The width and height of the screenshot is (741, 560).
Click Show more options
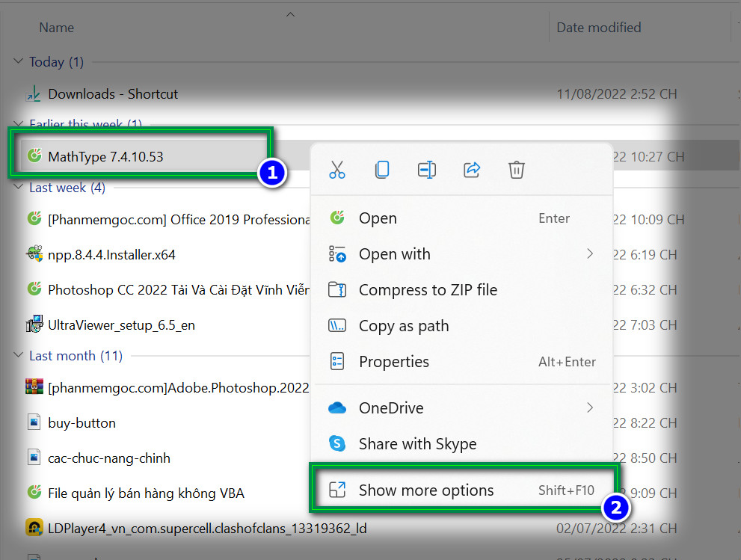pyautogui.click(x=463, y=490)
